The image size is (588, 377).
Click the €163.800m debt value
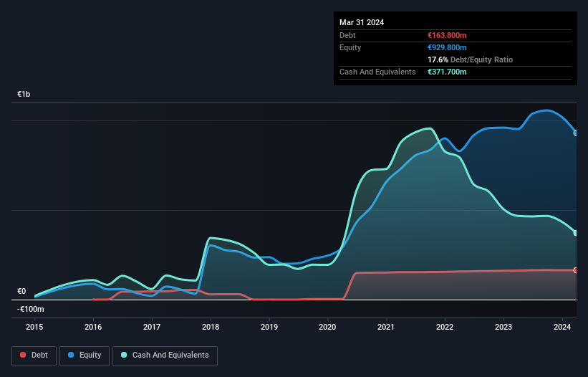447,35
